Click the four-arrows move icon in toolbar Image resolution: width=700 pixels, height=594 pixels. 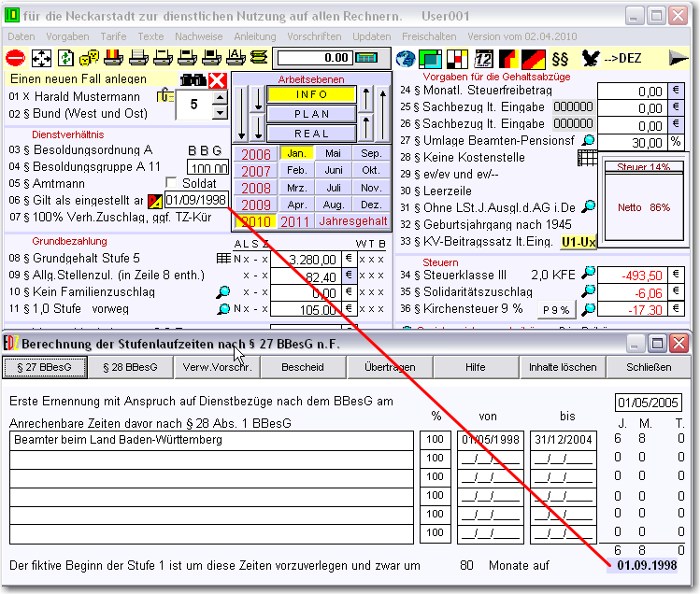[41, 58]
